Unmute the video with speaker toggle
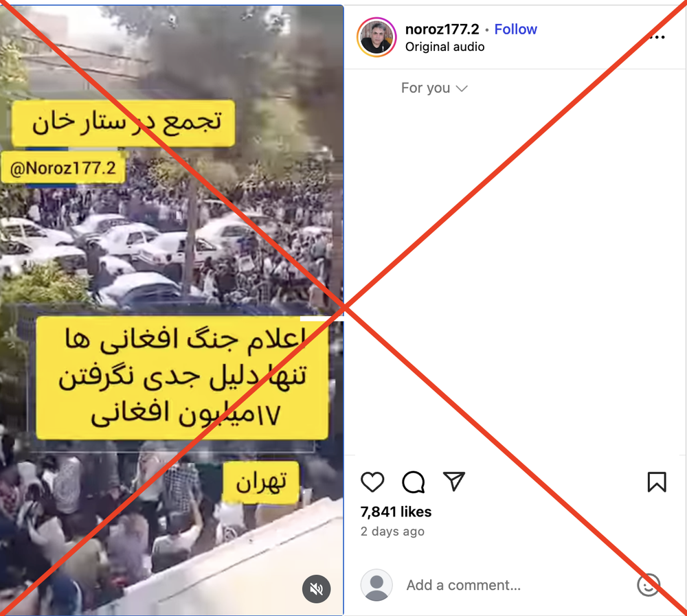This screenshot has width=687, height=616. point(316,589)
